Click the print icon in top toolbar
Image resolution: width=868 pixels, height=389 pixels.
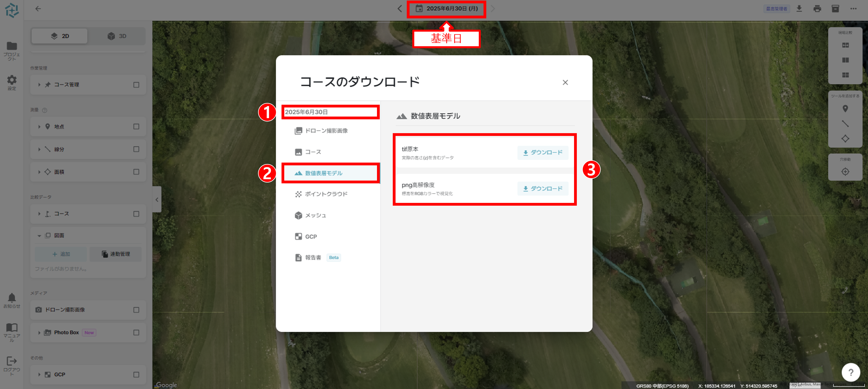(x=817, y=9)
